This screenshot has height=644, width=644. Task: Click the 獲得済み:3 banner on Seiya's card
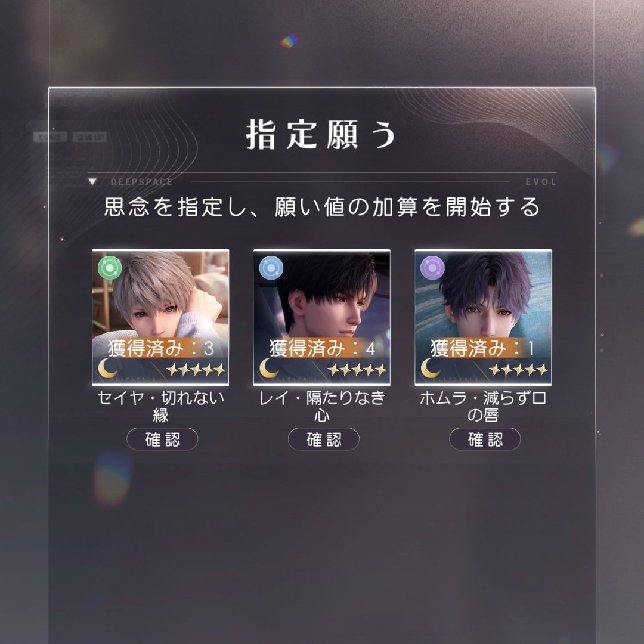(160, 348)
